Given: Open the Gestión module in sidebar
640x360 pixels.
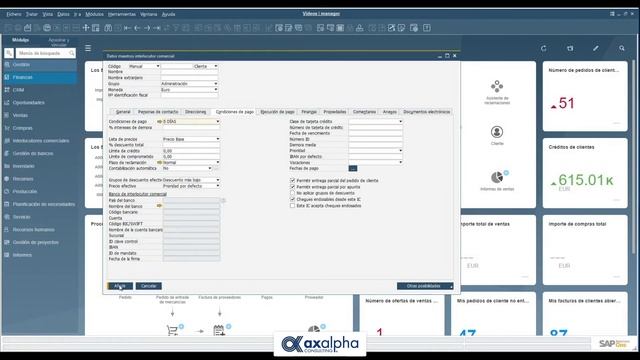Looking at the screenshot, I should [21, 64].
